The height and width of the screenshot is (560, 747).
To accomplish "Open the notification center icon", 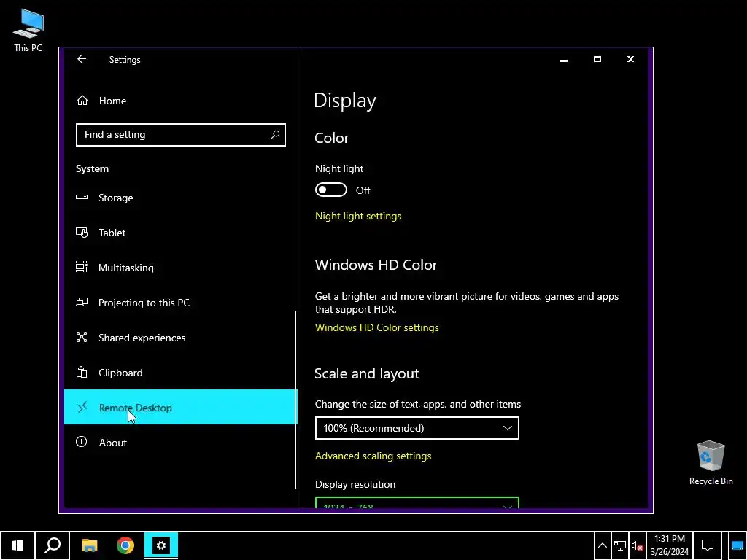I will pyautogui.click(x=708, y=545).
